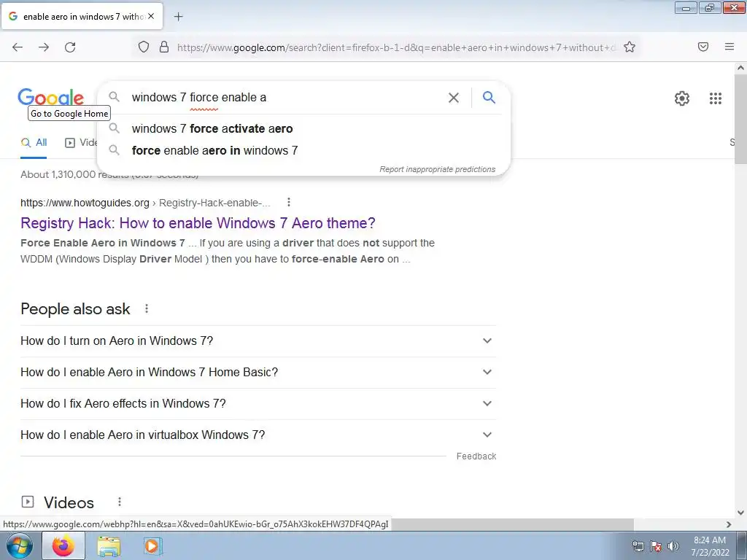Reload the current page
The height and width of the screenshot is (560, 747).
(70, 47)
